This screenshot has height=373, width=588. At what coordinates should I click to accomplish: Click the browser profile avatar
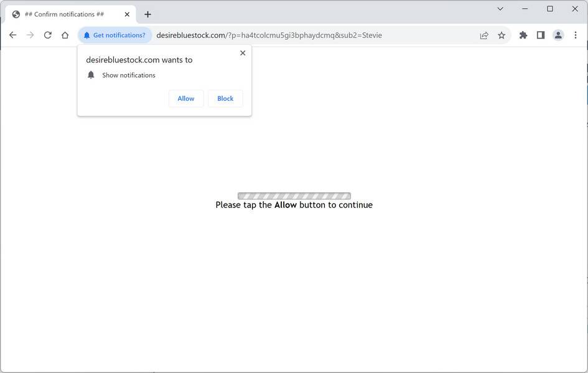click(558, 35)
